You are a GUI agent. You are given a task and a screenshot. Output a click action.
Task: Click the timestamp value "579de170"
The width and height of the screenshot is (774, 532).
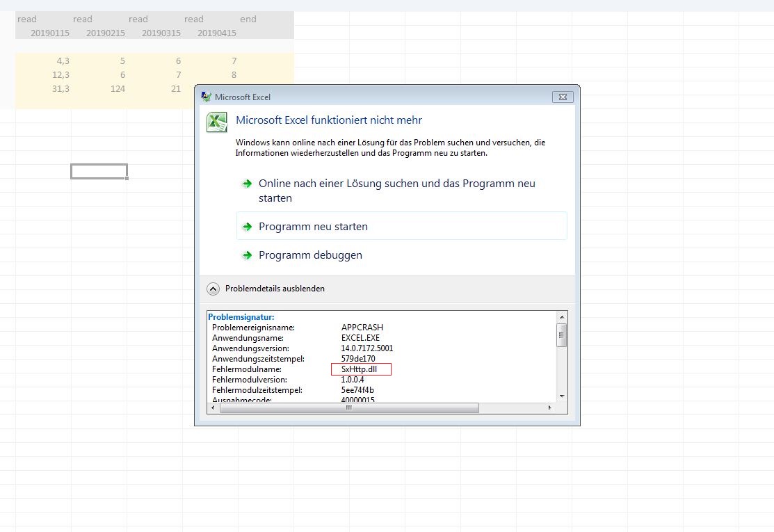tap(358, 359)
